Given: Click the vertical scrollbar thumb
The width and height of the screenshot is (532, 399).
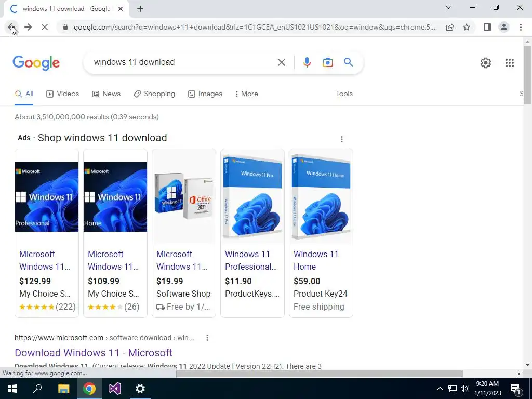Looking at the screenshot, I should pyautogui.click(x=527, y=75).
